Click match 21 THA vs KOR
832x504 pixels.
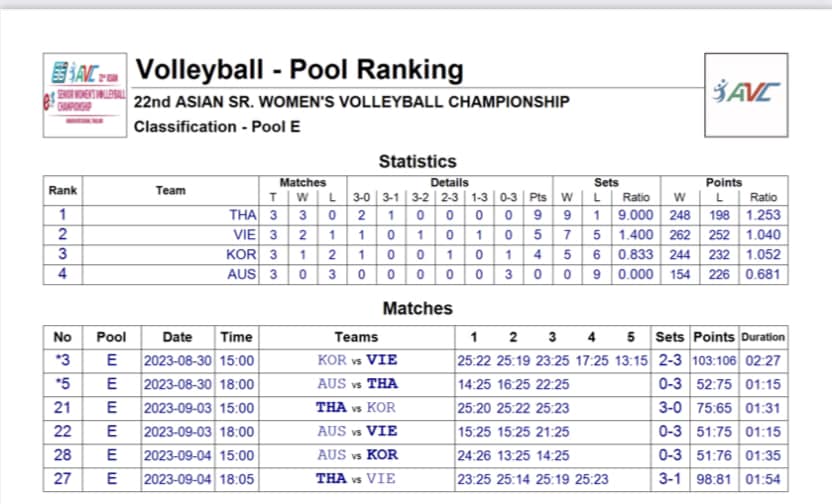click(415, 408)
